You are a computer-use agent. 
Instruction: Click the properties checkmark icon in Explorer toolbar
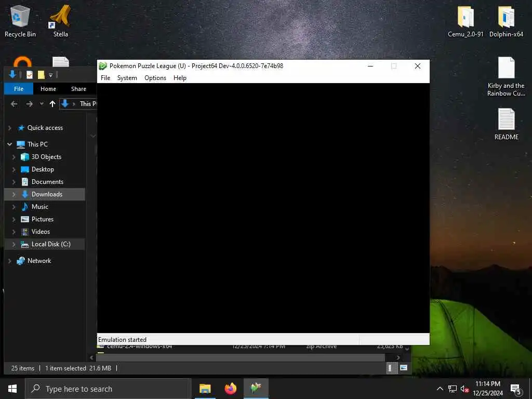[x=30, y=75]
